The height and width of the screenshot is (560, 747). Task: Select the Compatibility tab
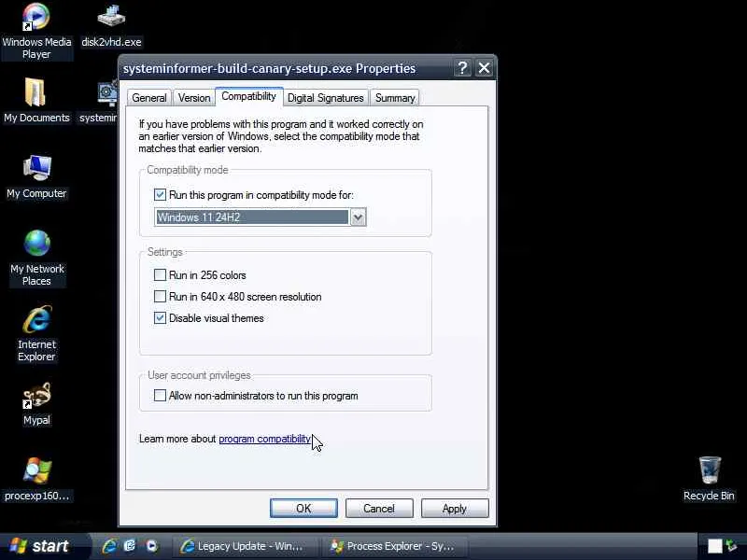point(248,96)
